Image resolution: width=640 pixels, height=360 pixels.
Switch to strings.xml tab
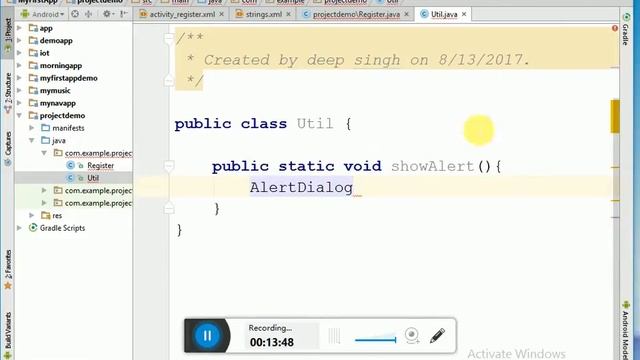tap(263, 14)
